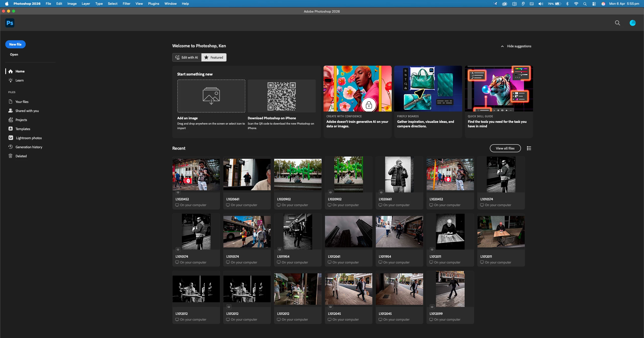Viewport: 644px width, 338px height.
Task: Switch to the Edit with AI tab
Action: point(187,57)
